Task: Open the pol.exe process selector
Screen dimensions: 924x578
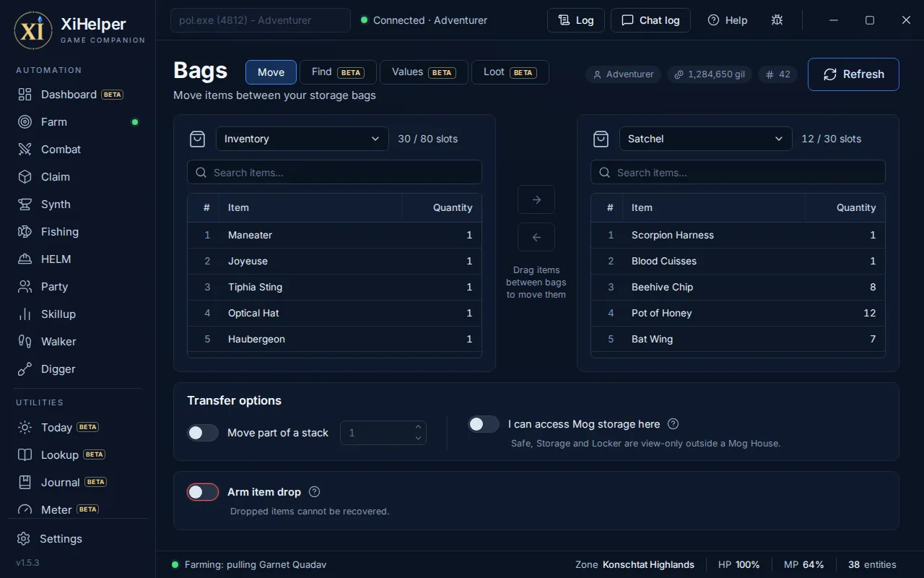Action: point(261,20)
